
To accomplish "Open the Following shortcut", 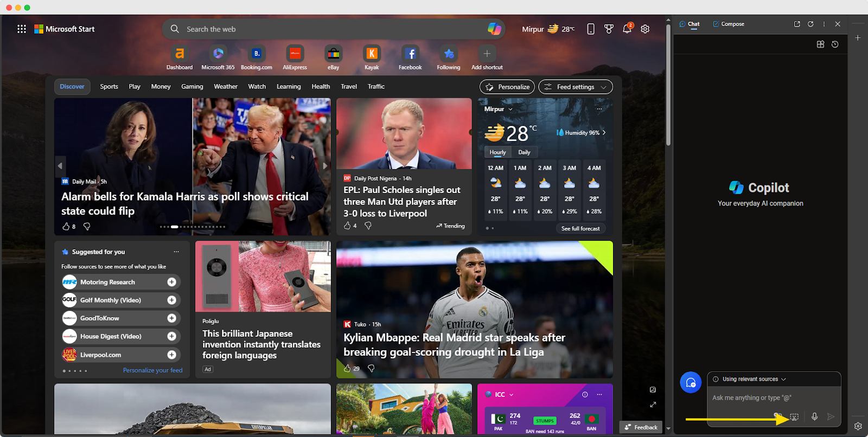I will (449, 57).
